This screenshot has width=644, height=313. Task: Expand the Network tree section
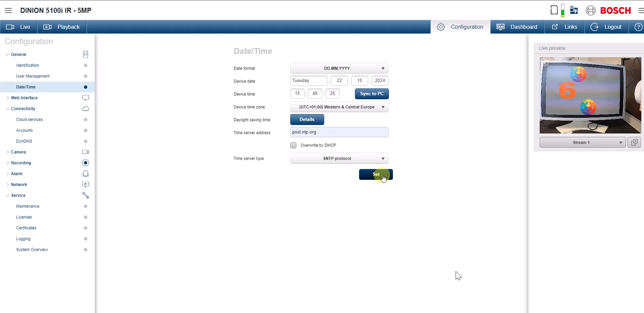[x=8, y=185]
